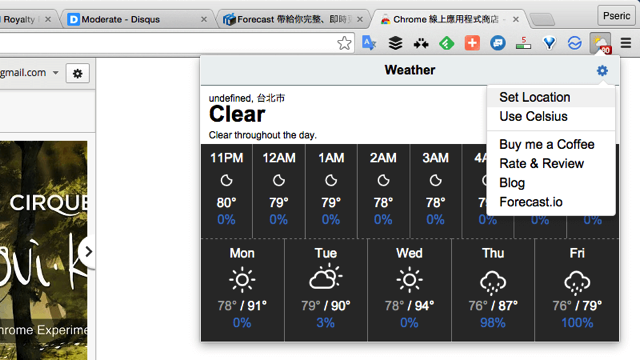Click 'Clear throughout the day.' summary text
640x360 pixels.
point(262,135)
